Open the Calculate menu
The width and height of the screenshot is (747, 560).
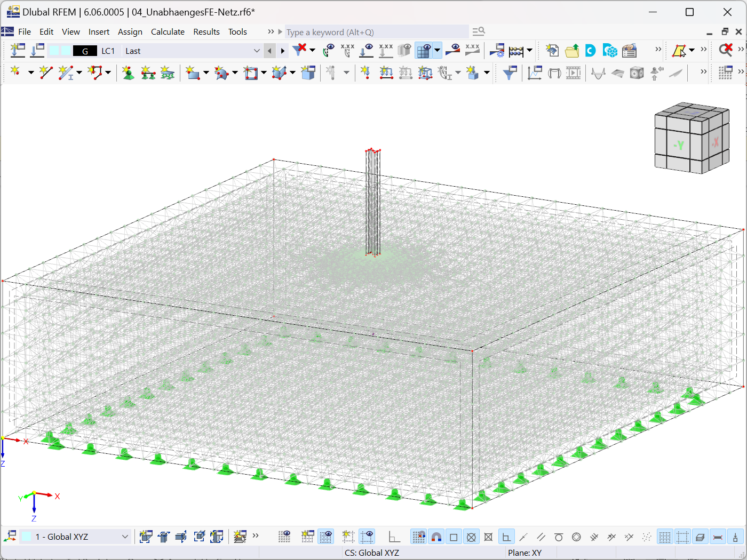(168, 31)
